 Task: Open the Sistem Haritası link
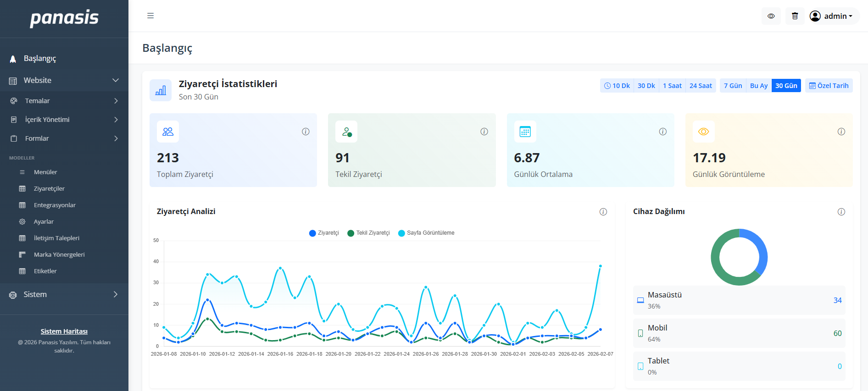64,331
